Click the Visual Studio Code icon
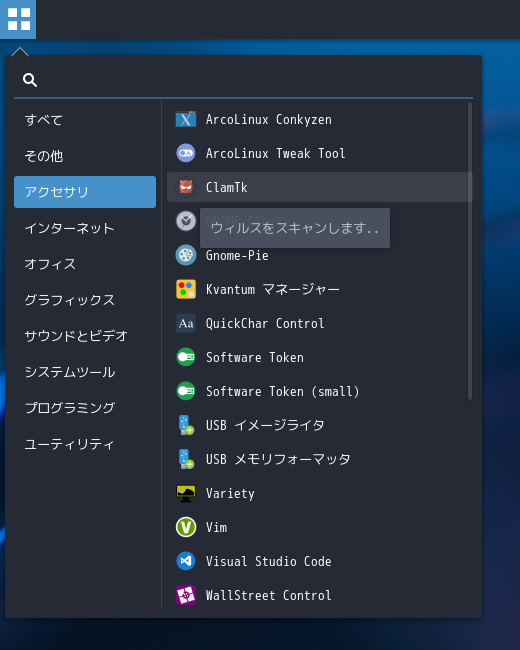 click(186, 561)
